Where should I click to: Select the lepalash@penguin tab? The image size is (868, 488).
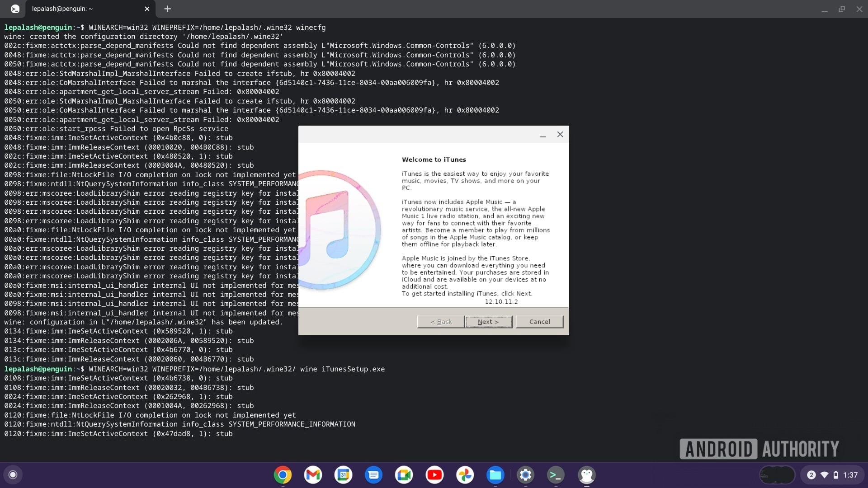[90, 9]
